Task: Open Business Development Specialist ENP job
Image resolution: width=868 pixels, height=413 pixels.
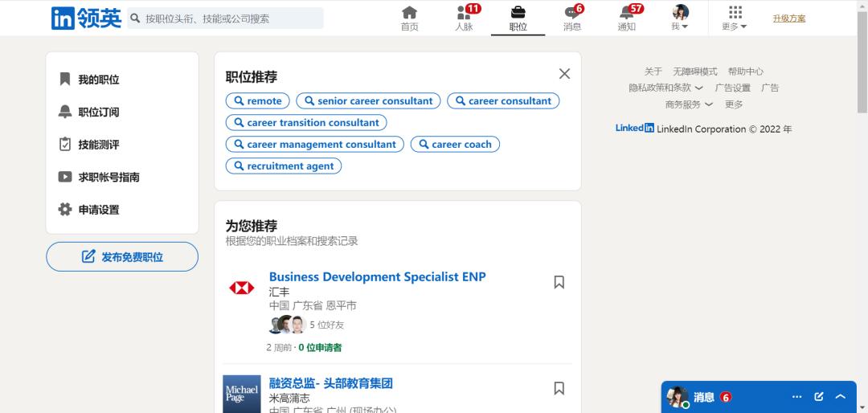Action: [x=377, y=277]
